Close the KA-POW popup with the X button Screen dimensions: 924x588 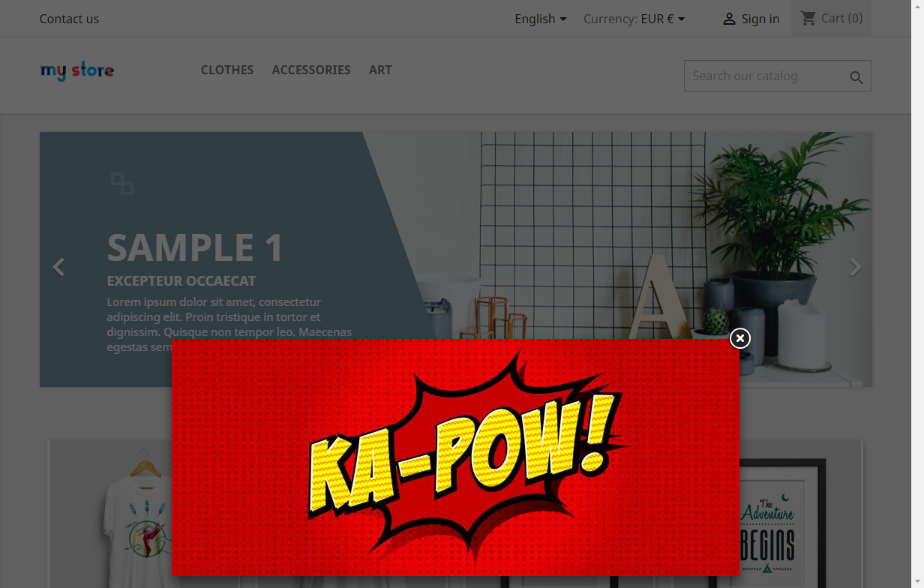coord(739,339)
